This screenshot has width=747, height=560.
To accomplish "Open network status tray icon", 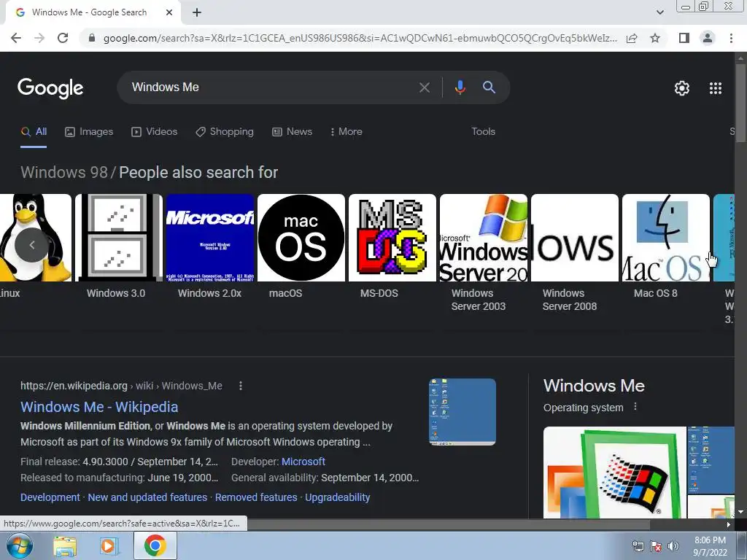I will click(638, 546).
